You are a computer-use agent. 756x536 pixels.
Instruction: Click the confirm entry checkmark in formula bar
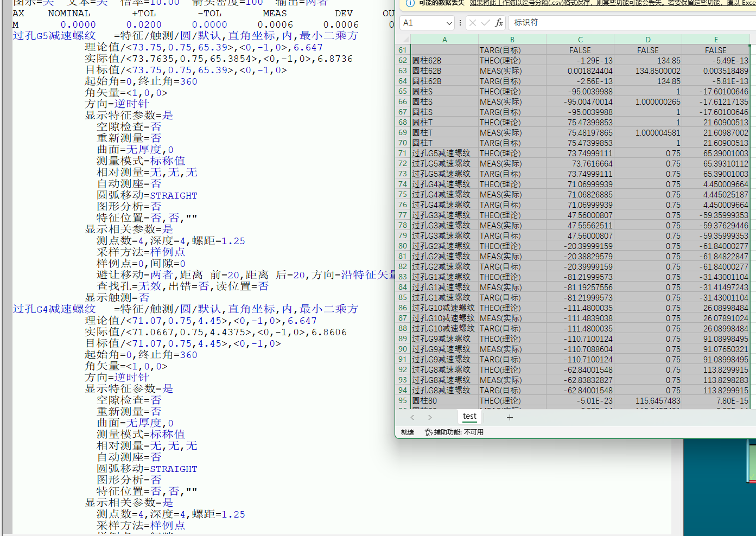[x=486, y=23]
